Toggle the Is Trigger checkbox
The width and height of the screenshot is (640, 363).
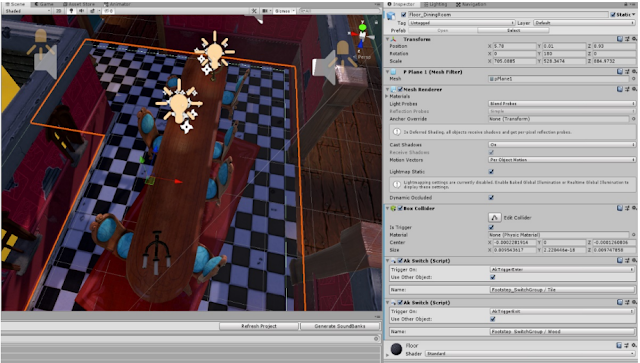point(491,227)
